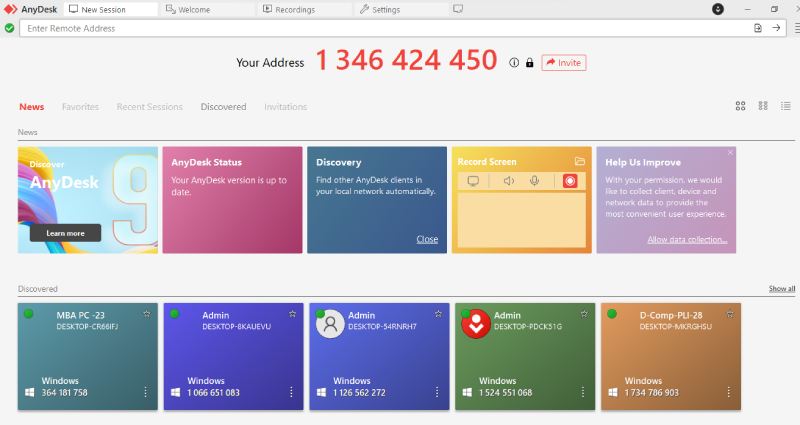Switch to list view

tap(786, 106)
